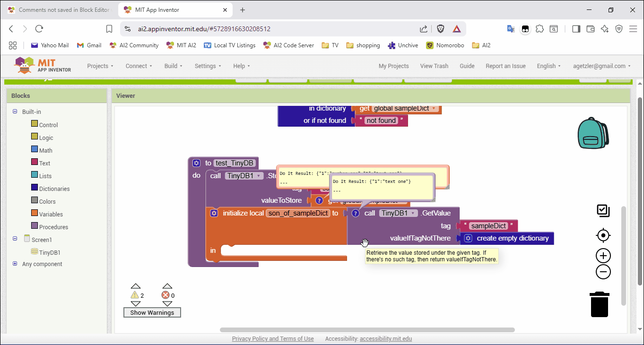Open TinyDB1 dropdown on GetValue block

click(x=399, y=213)
